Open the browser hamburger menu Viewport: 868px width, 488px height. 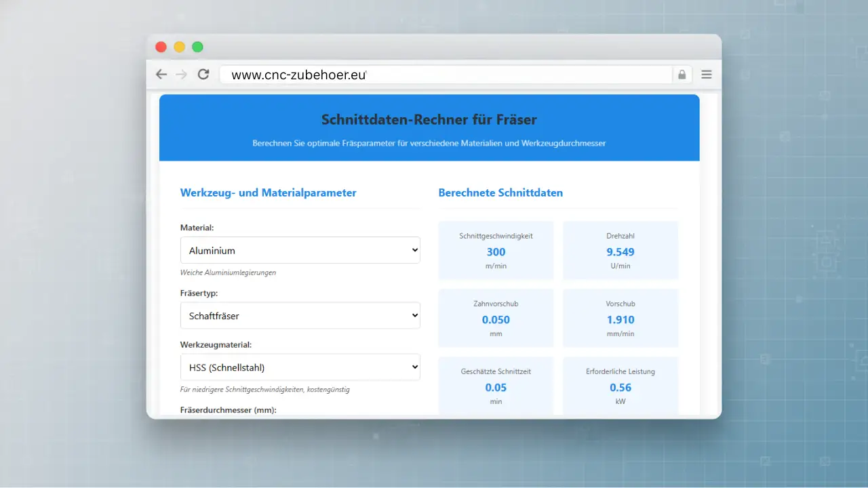(x=707, y=75)
